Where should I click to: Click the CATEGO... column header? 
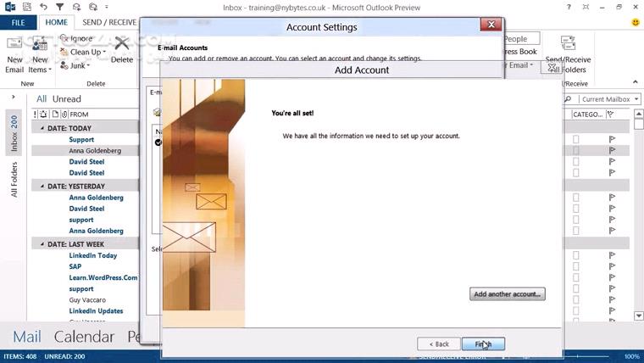pos(588,114)
